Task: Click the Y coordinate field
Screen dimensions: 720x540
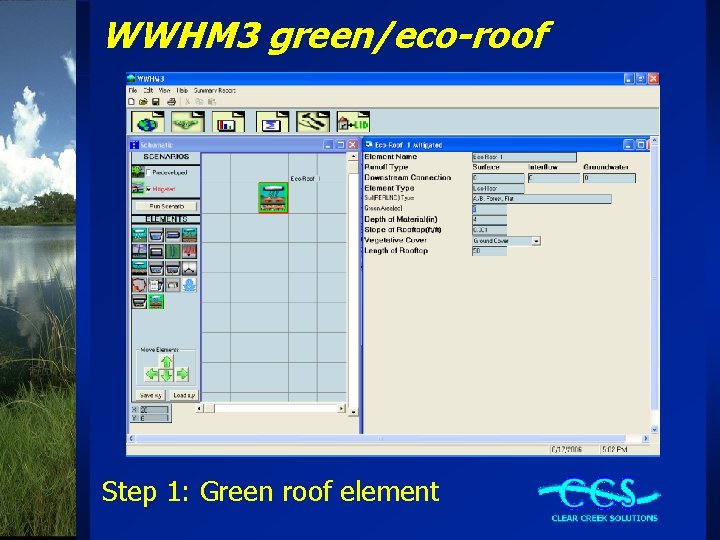Action: [154, 418]
